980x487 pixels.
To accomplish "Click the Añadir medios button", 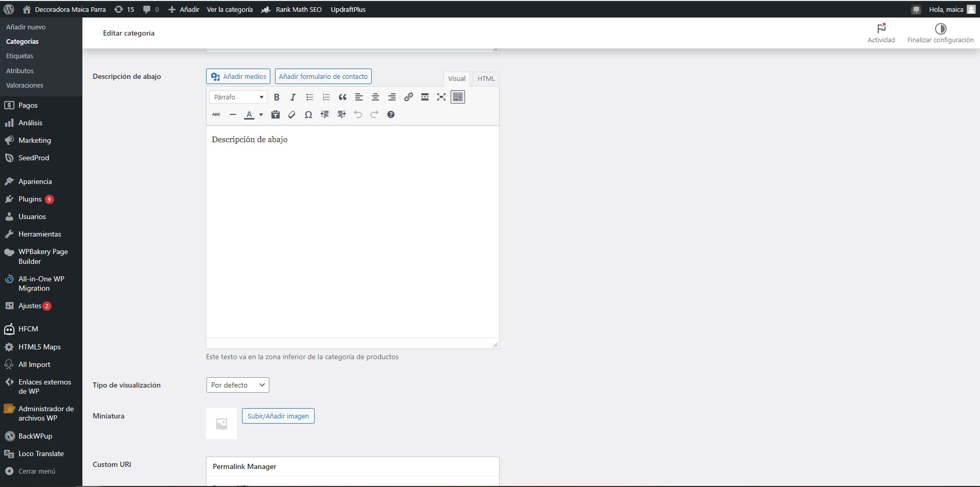I will [238, 76].
